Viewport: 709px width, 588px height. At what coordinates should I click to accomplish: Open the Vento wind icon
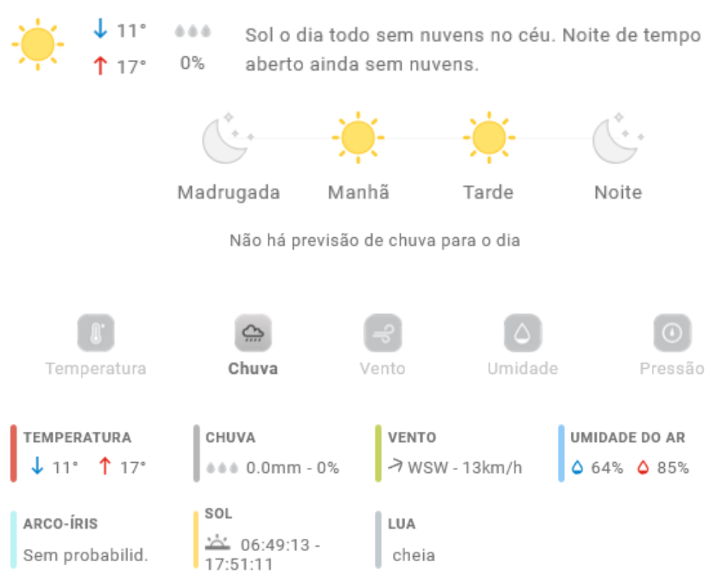383,333
